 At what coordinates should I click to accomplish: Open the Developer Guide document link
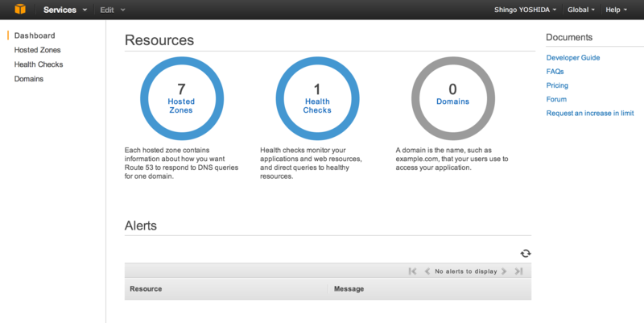(573, 58)
